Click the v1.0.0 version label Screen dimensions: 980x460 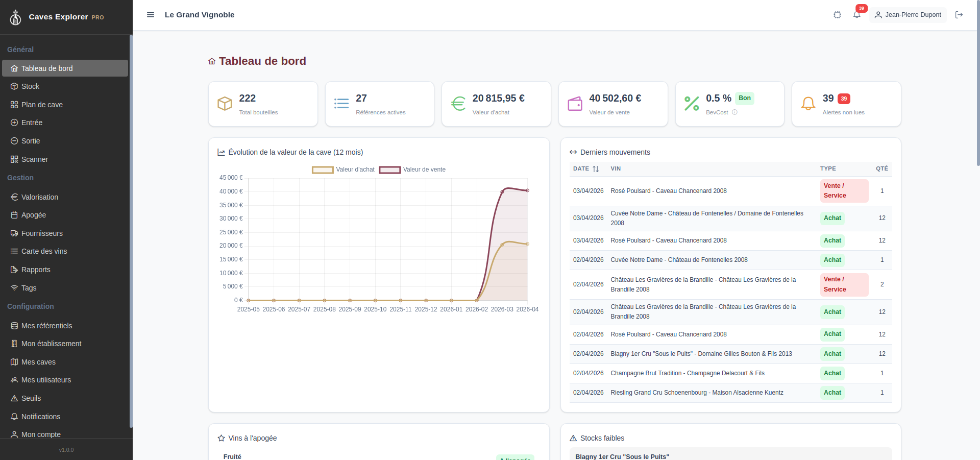[x=66, y=450]
